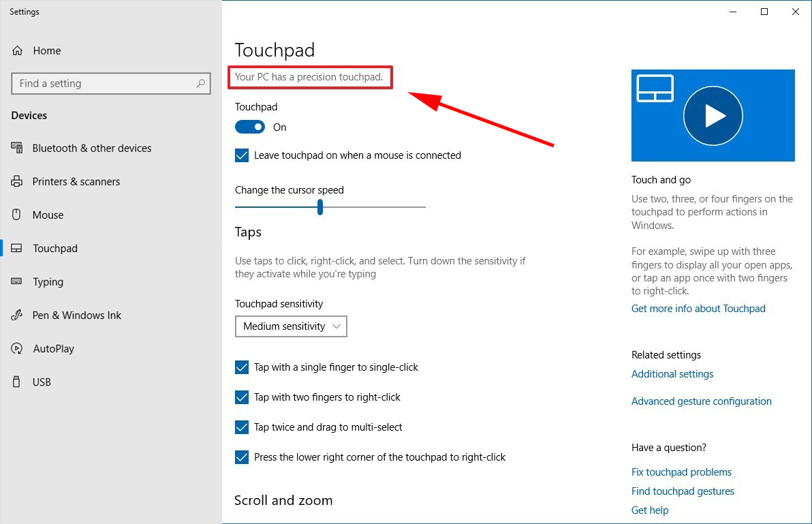The width and height of the screenshot is (812, 524).
Task: Disable Tap twice and drag to multi-select
Action: click(242, 427)
